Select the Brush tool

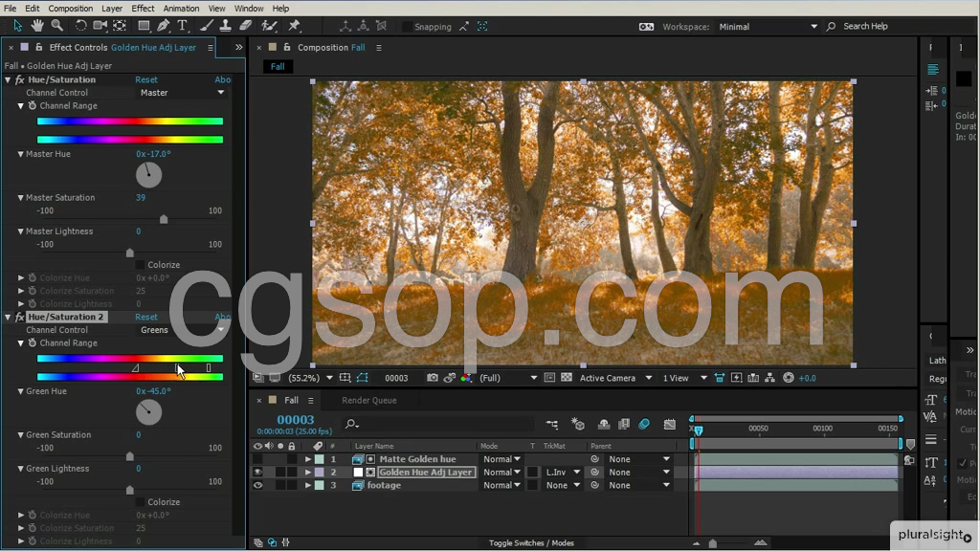coord(207,26)
